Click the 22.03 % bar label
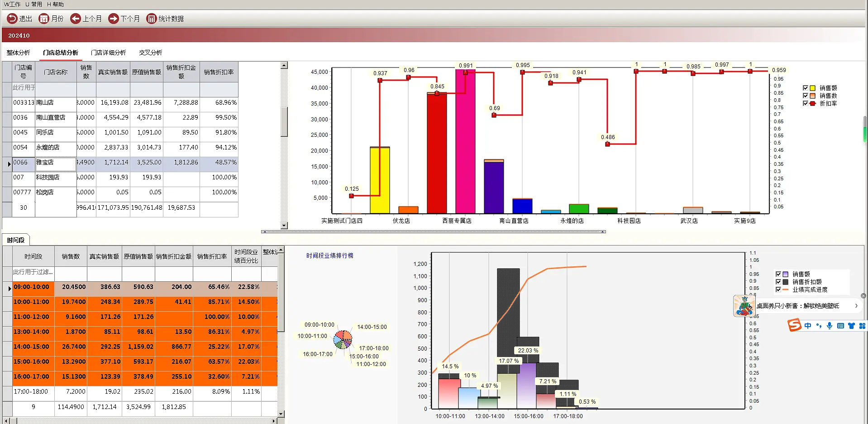Viewport: 868px width, 424px height. coord(528,350)
